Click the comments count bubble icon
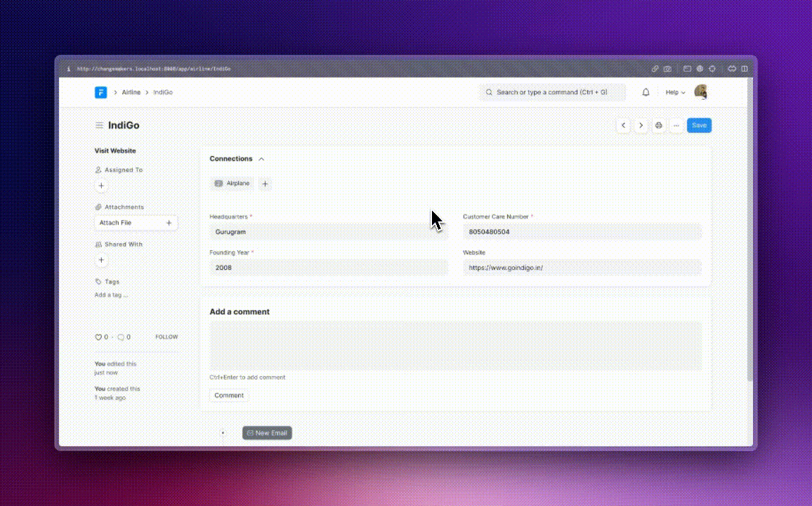 pos(121,337)
